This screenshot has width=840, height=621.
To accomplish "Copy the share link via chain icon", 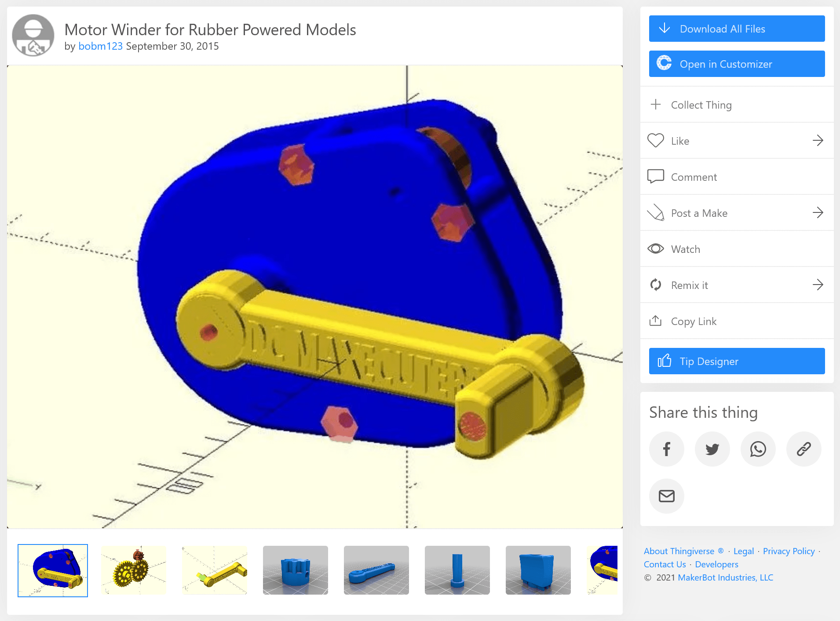I will click(x=804, y=449).
